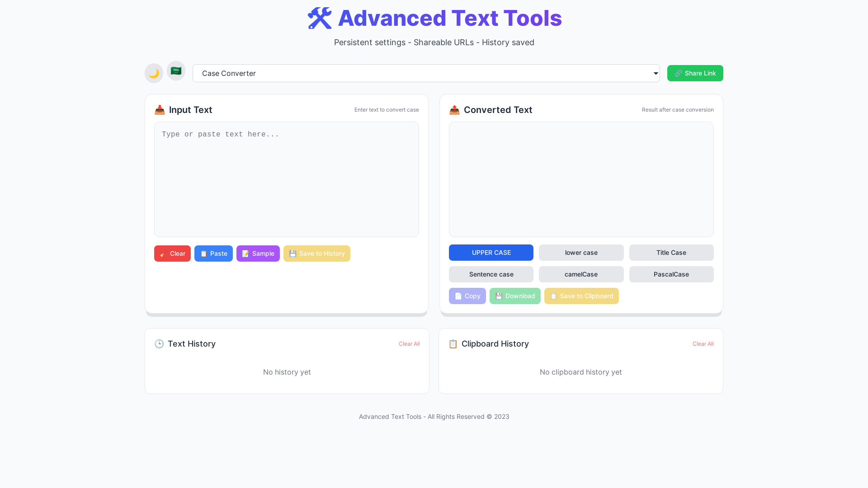Click the tools icon in the title

pos(320,18)
